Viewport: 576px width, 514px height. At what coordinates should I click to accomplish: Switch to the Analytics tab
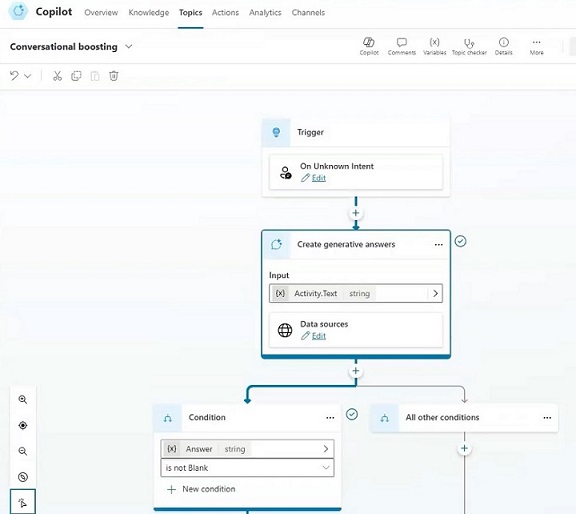[265, 12]
